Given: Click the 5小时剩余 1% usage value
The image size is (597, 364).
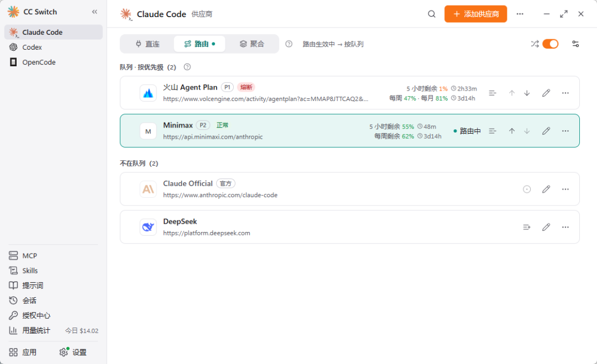Looking at the screenshot, I should pos(443,88).
